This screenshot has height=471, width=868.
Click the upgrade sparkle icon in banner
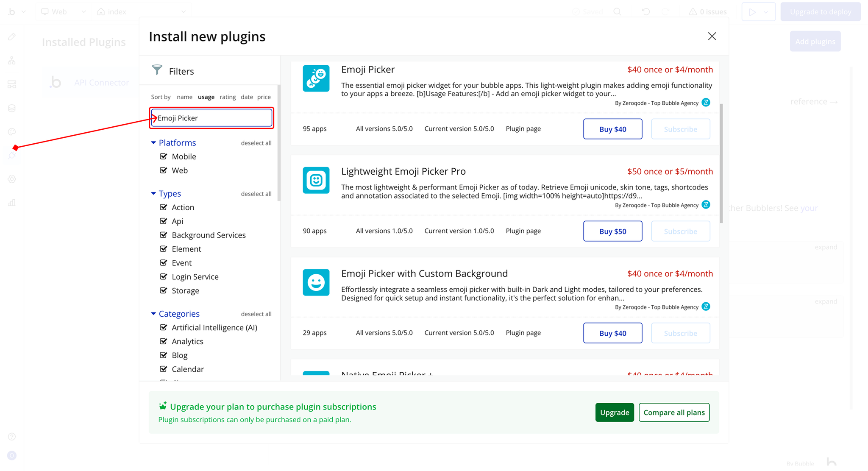pos(163,406)
